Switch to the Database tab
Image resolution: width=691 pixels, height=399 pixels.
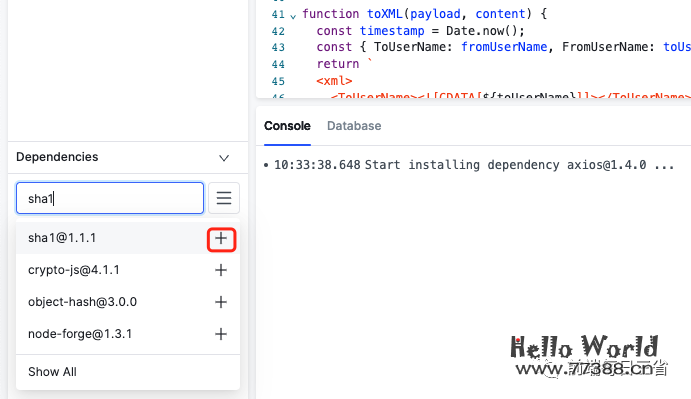click(x=354, y=126)
